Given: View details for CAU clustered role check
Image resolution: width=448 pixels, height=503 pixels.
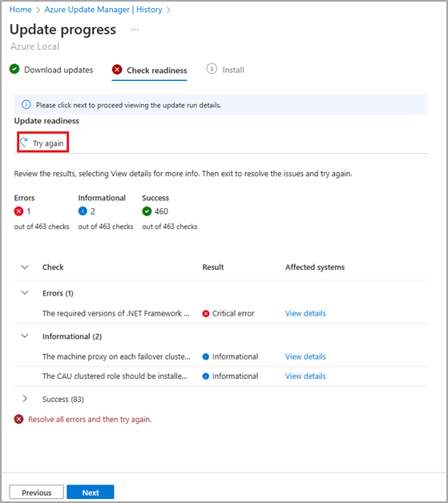Looking at the screenshot, I should [305, 376].
